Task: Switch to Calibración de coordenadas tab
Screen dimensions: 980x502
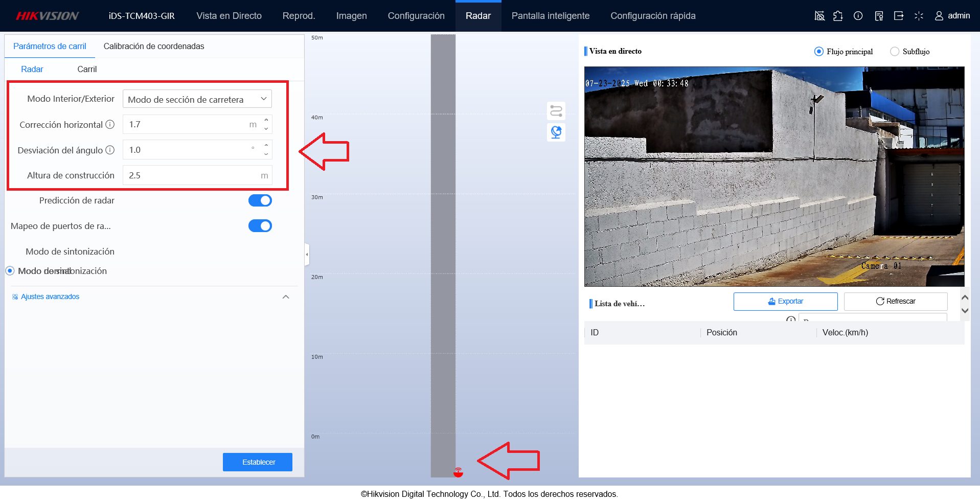Action: [x=154, y=46]
